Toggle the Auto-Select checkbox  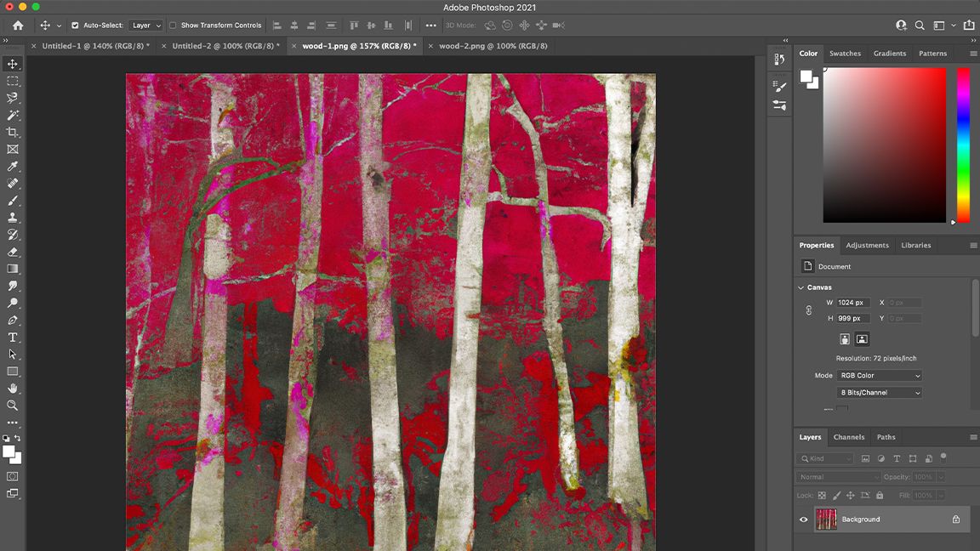(76, 25)
